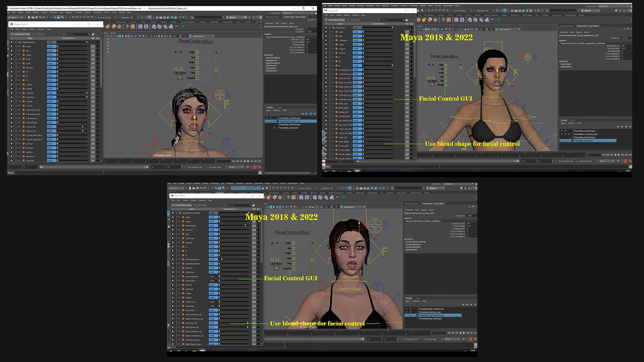Screen dimensions: 644x362
Task: Click add-group folder icon in bottom Shape Editor
Action: click(254, 205)
